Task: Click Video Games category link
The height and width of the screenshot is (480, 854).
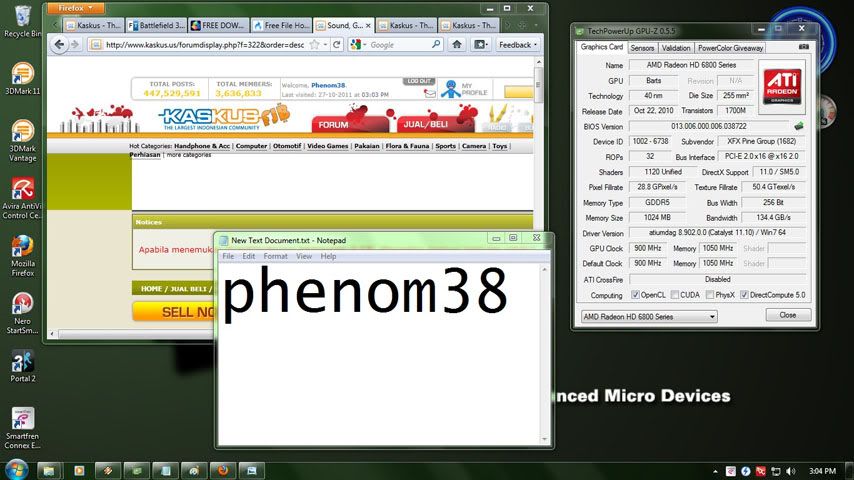Action: (327, 146)
